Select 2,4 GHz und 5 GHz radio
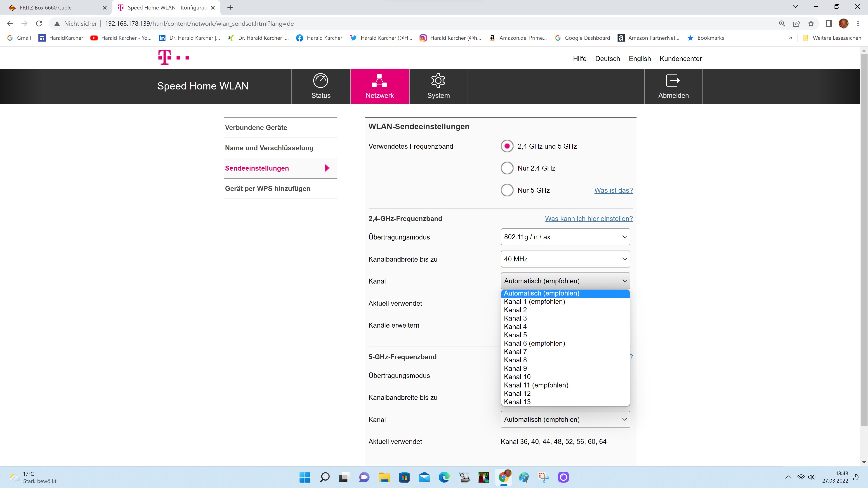Viewport: 868px width, 488px height. (x=507, y=146)
